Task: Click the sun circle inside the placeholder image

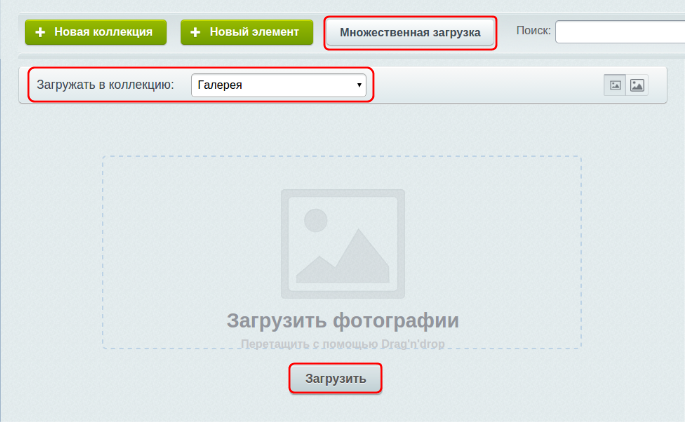Action: click(316, 221)
